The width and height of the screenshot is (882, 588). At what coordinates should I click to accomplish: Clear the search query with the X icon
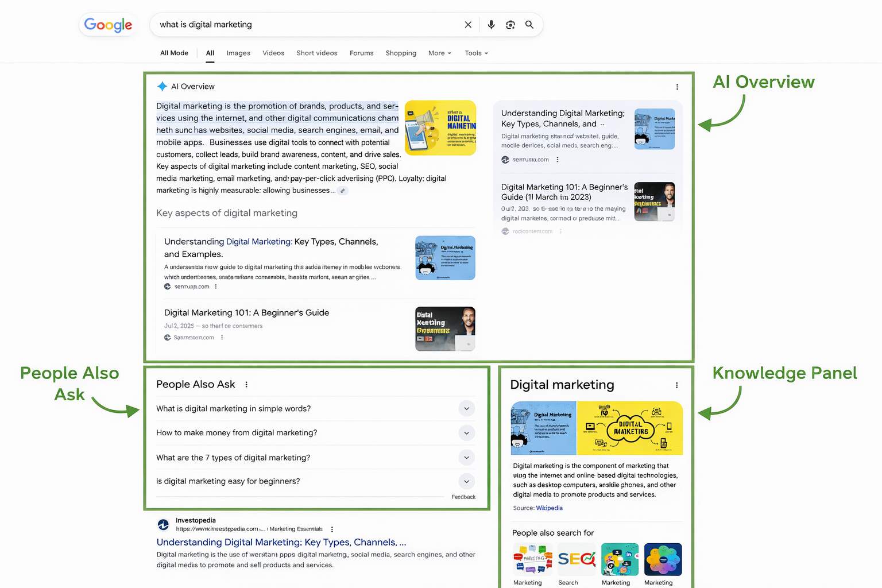(x=468, y=24)
